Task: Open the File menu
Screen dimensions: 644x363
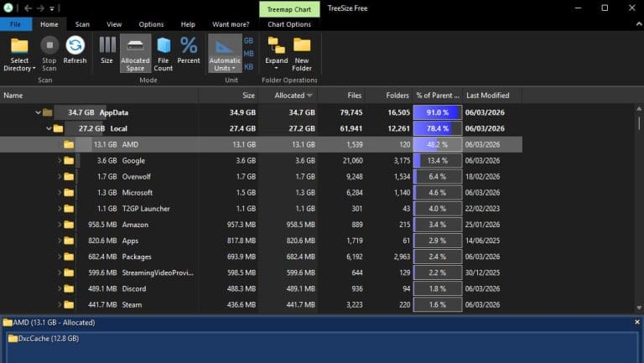Action: click(16, 24)
